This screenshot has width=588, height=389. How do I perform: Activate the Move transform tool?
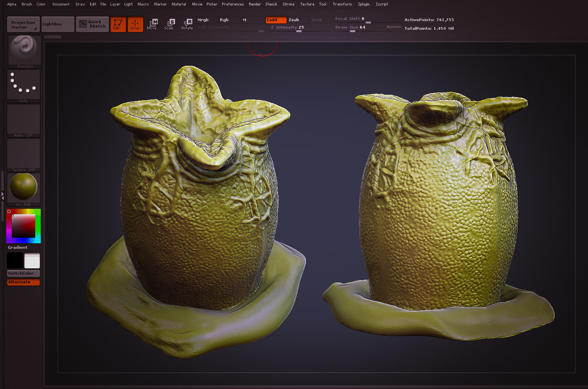[x=152, y=24]
